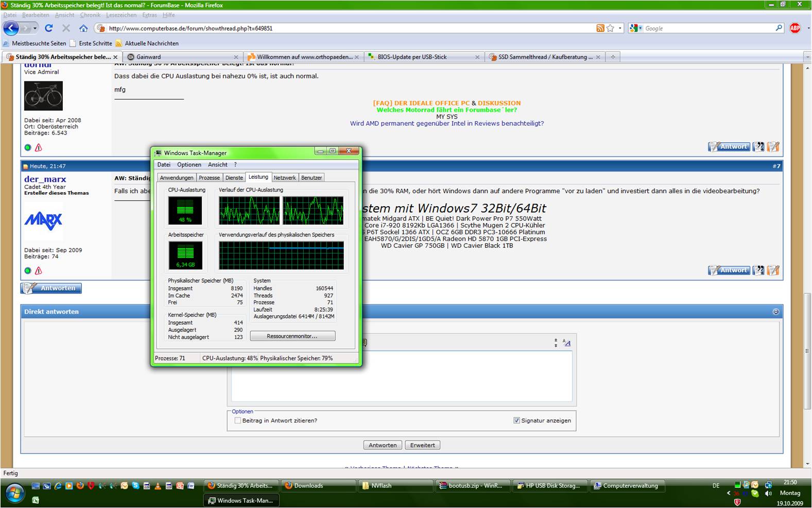This screenshot has width=812, height=508.
Task: Click the multi-quote icon in post #7
Action: click(758, 270)
